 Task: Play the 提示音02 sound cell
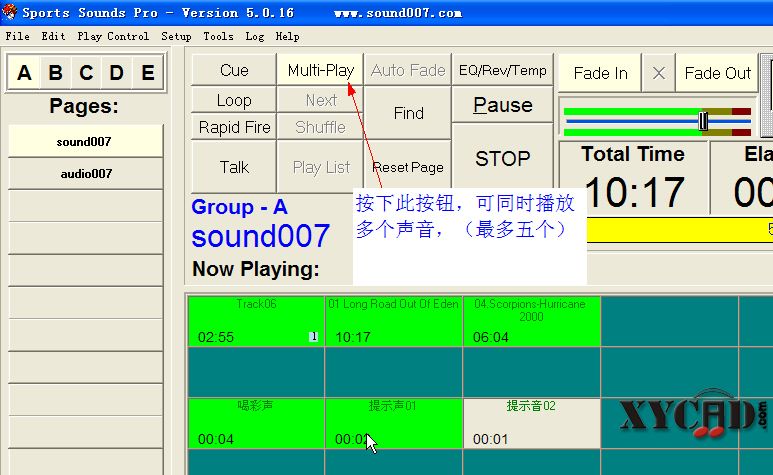pyautogui.click(x=531, y=423)
